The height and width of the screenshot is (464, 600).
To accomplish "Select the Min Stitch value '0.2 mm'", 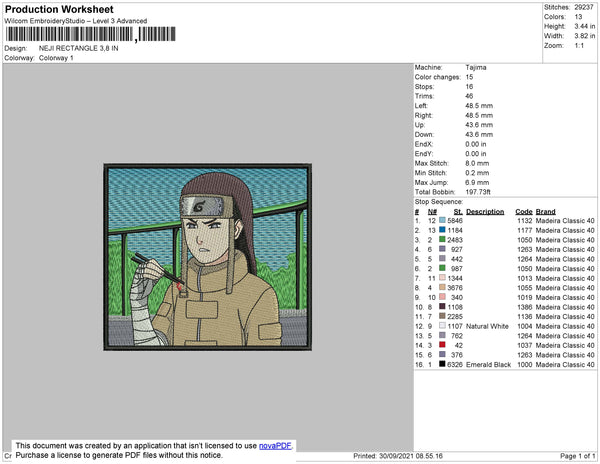I will coord(477,173).
